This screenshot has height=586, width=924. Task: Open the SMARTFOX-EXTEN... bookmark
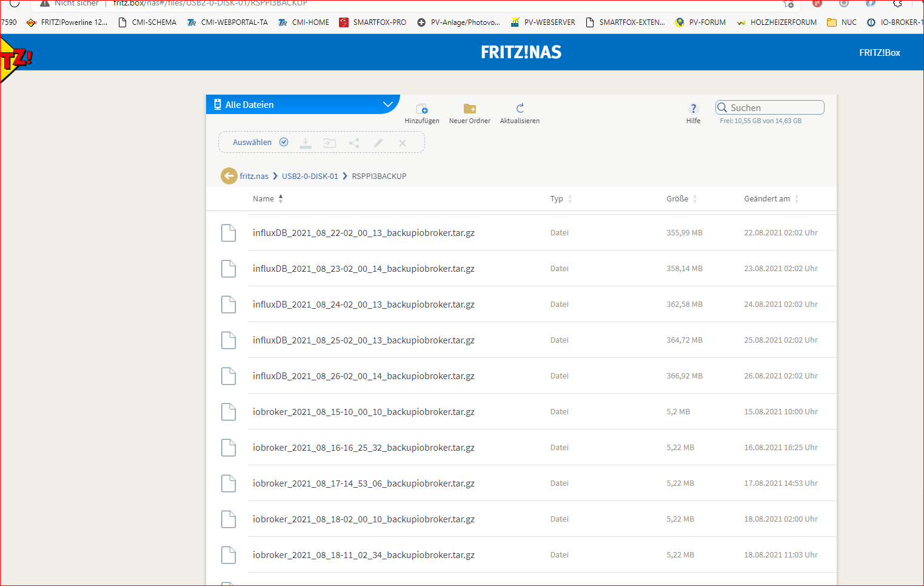pyautogui.click(x=625, y=22)
